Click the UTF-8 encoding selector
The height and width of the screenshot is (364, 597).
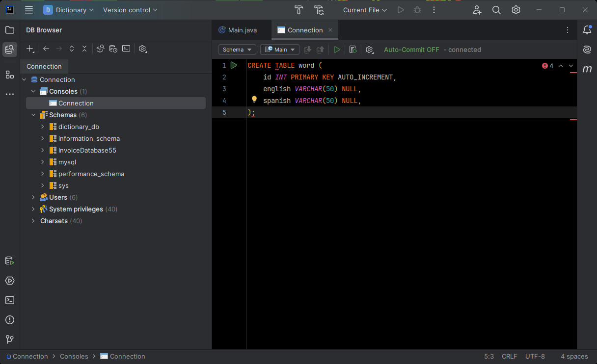535,356
